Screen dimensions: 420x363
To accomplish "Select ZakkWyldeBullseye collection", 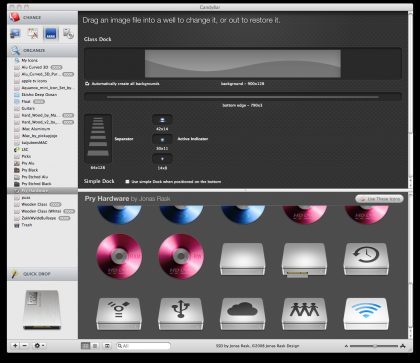I will click(42, 218).
